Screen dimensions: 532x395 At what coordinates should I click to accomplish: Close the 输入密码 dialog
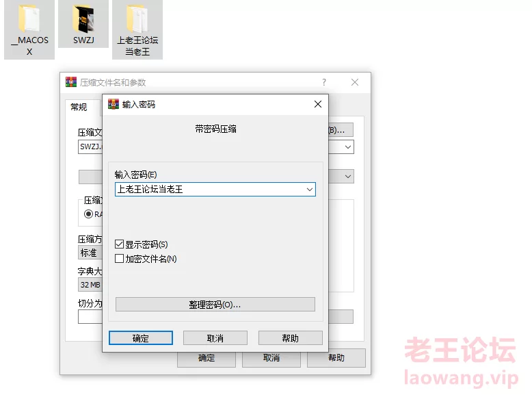click(x=318, y=104)
